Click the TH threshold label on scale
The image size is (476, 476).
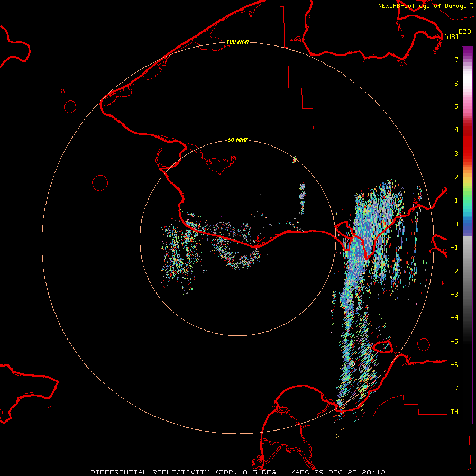click(x=454, y=412)
